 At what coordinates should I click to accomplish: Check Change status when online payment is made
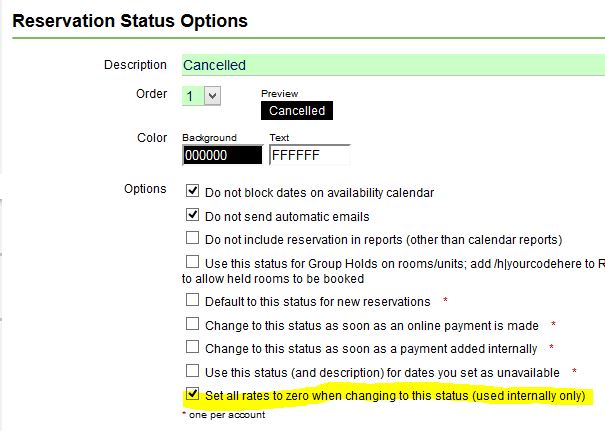click(x=193, y=325)
